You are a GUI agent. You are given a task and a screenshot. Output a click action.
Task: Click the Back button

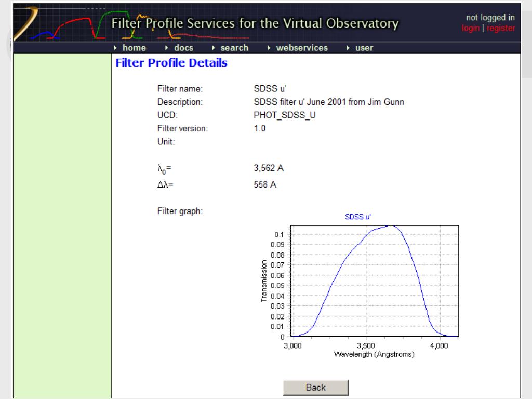coord(315,388)
